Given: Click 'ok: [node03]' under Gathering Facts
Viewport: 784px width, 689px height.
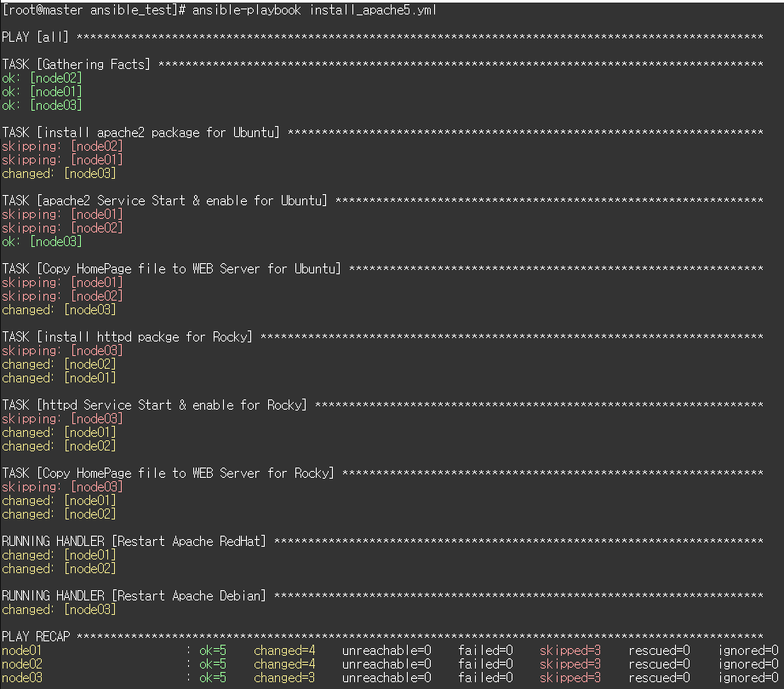Looking at the screenshot, I should click(x=42, y=105).
